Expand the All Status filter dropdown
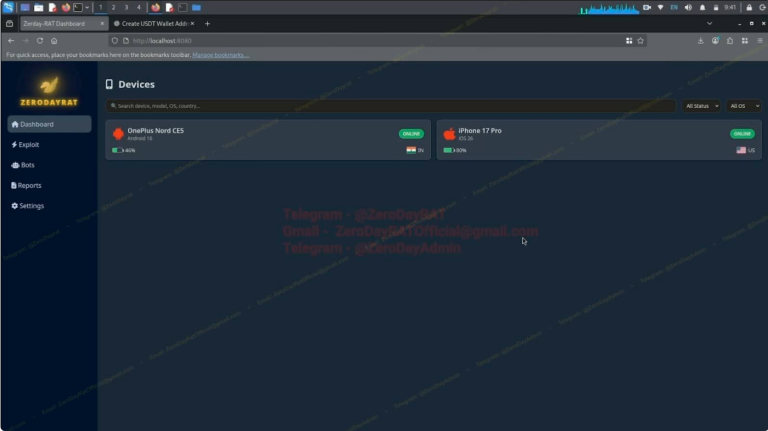768x431 pixels. (702, 106)
